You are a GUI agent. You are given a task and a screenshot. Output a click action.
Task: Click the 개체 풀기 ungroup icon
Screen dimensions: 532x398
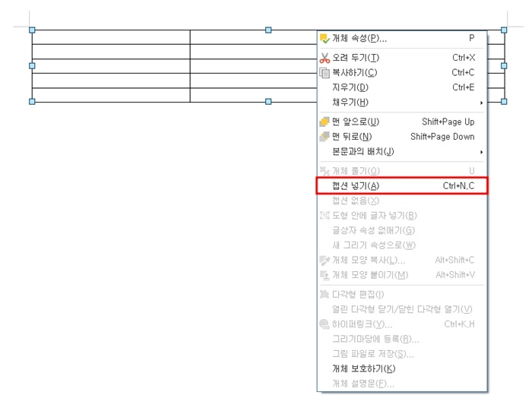pyautogui.click(x=325, y=171)
